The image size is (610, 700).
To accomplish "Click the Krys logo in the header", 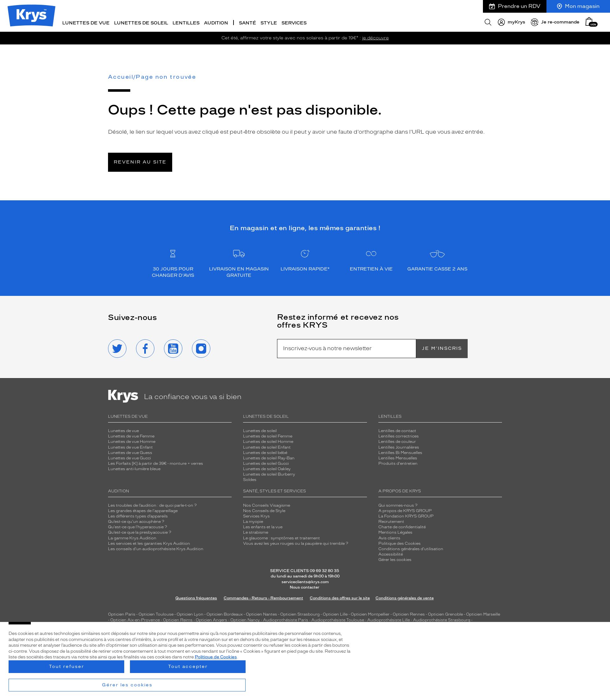I will [x=31, y=15].
